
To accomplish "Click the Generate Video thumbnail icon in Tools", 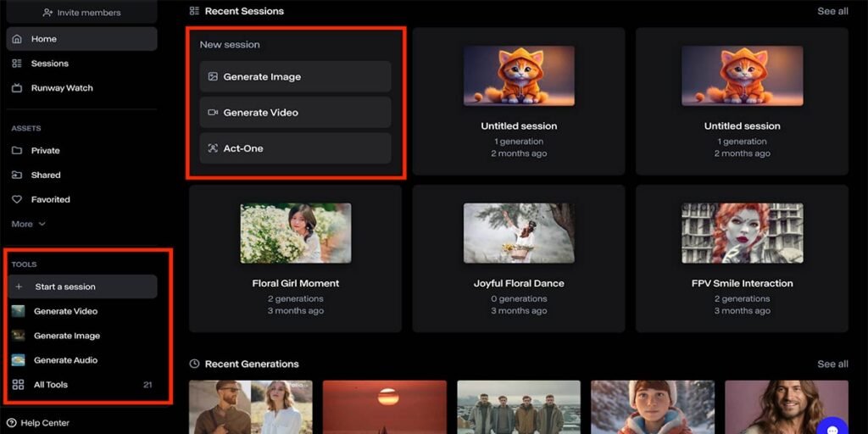I will click(19, 311).
